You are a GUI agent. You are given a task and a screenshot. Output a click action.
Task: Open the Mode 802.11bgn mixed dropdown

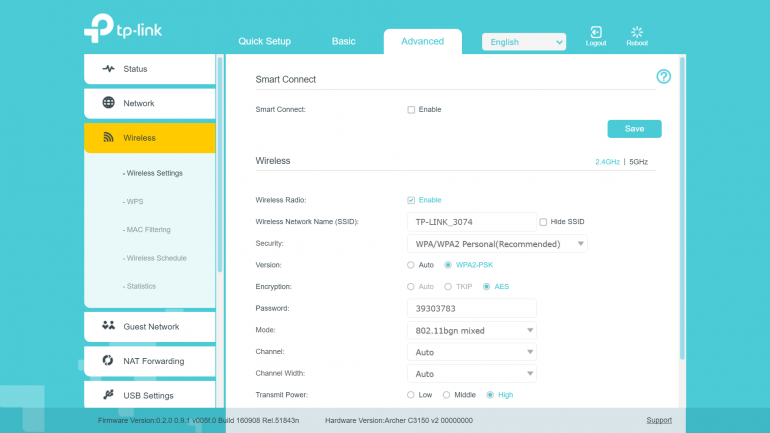[x=471, y=330]
